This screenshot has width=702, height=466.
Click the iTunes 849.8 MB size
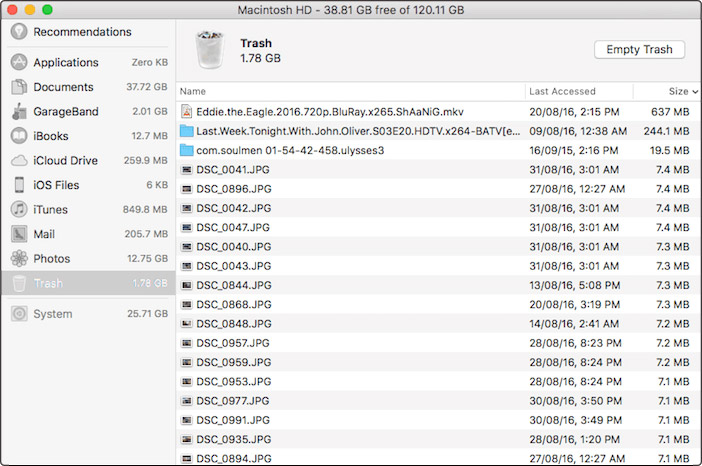[x=145, y=209]
